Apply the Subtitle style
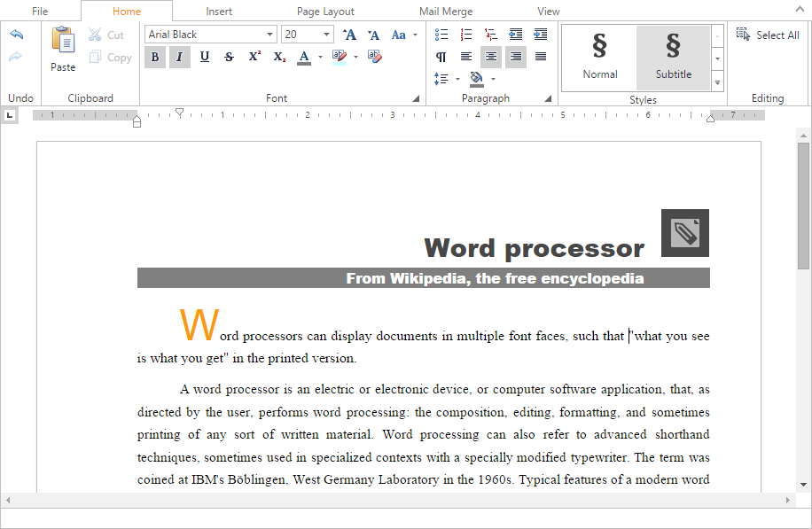This screenshot has width=812, height=529. 673,58
